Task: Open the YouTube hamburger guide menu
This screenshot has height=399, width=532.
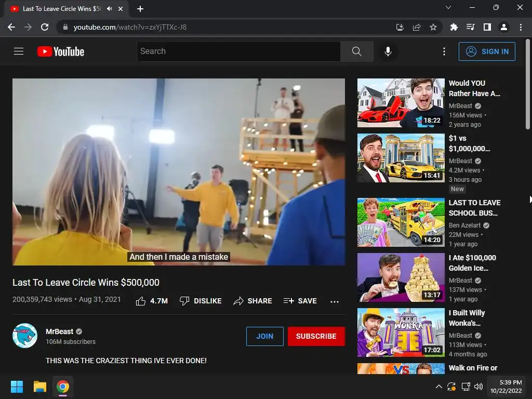Action: coord(19,51)
